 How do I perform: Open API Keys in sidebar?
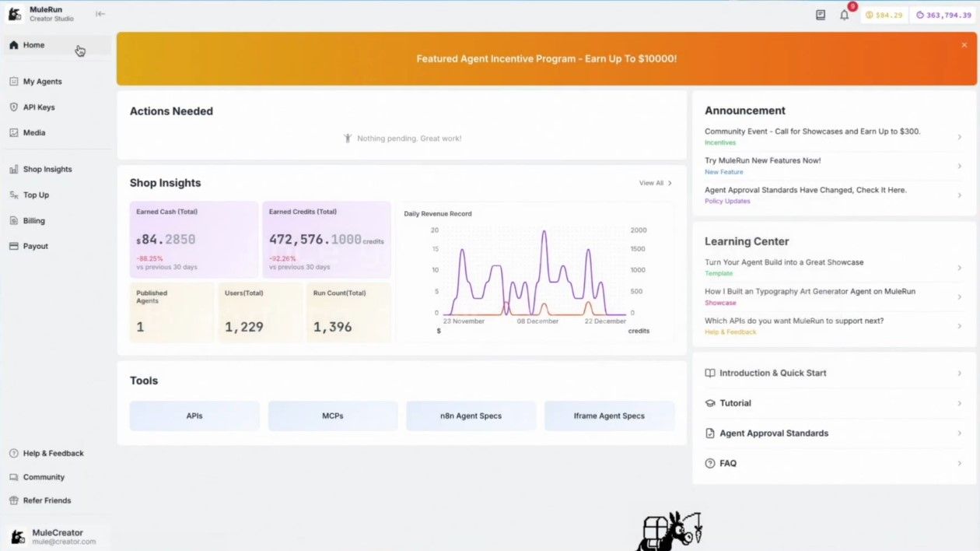point(56,107)
